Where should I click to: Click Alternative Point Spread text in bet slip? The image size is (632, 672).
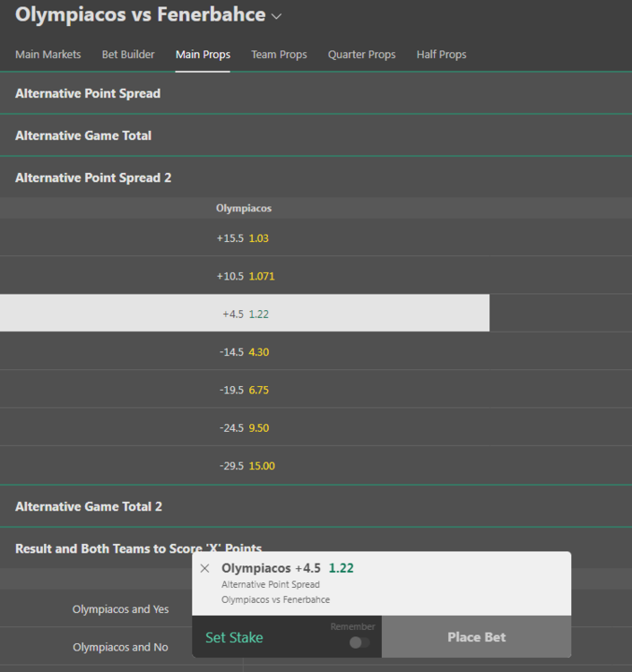[271, 584]
